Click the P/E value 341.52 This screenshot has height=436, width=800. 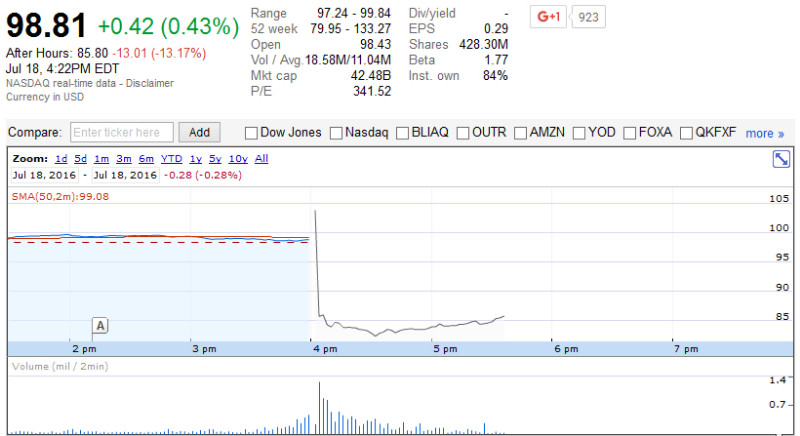click(x=372, y=91)
